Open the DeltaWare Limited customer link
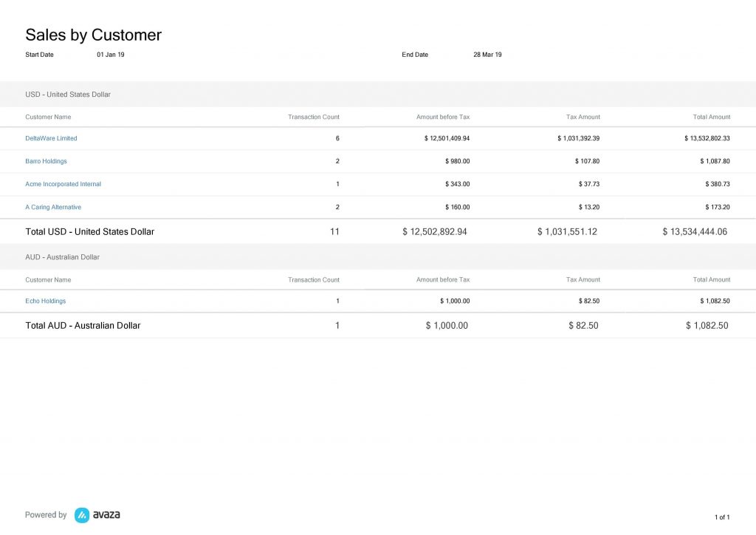This screenshot has width=756, height=535. tap(51, 138)
